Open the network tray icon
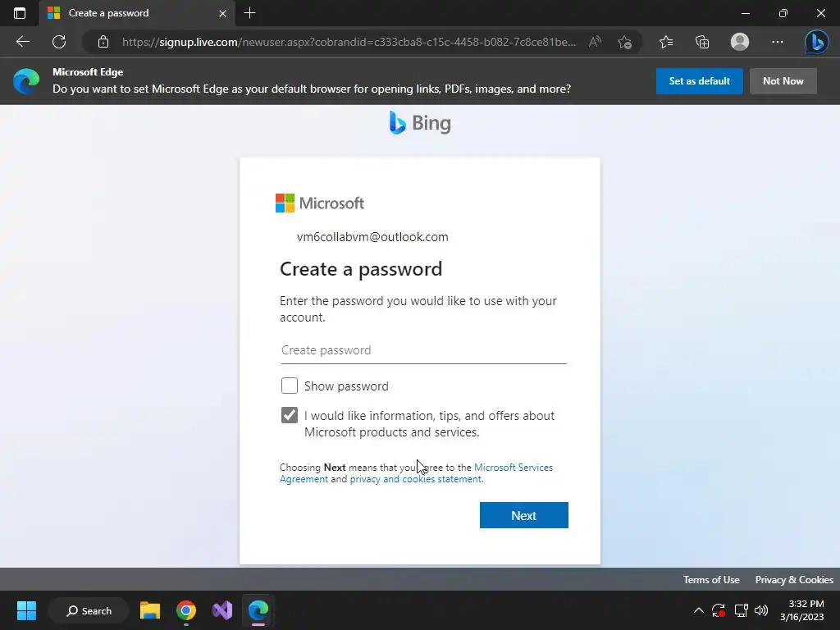 click(x=742, y=610)
